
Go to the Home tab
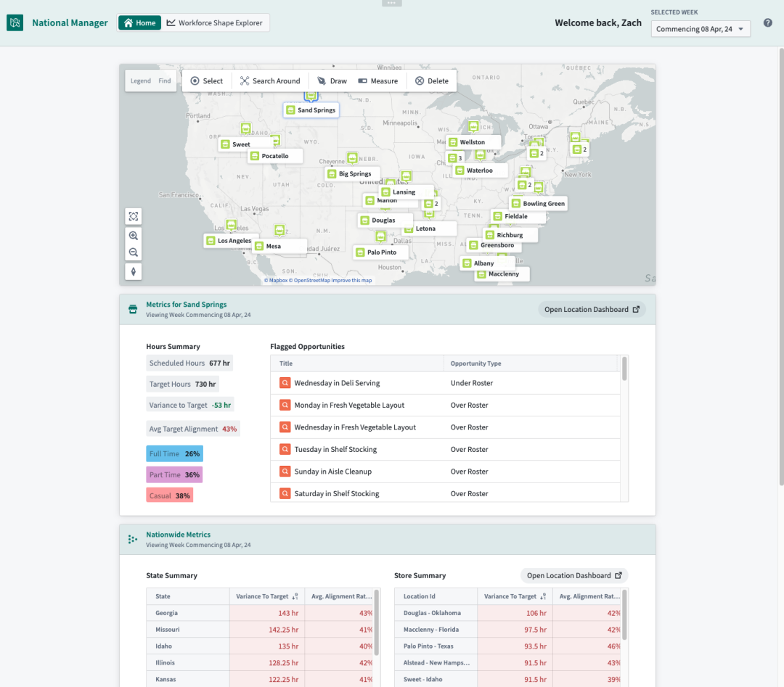(139, 23)
